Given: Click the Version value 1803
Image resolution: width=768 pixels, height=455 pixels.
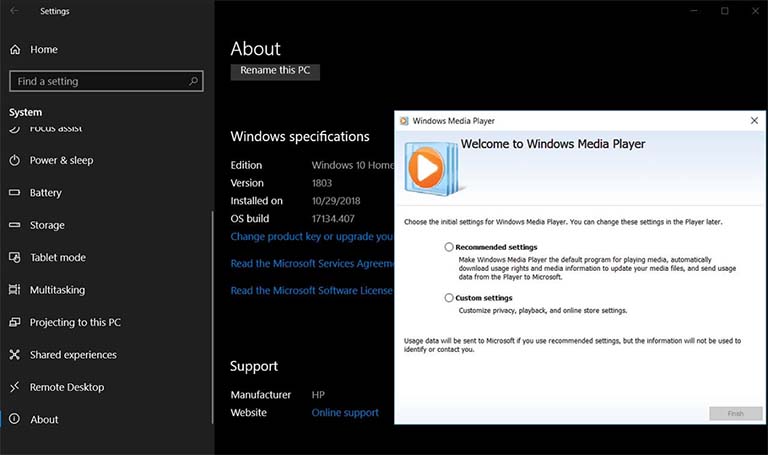Looking at the screenshot, I should (322, 183).
